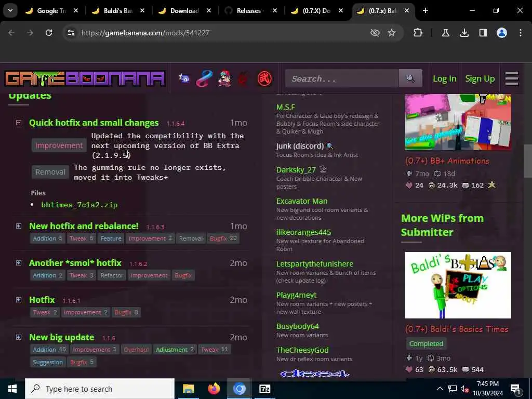Open TheCheesyGod's profile
Screen dimensions: 532x399
pos(302,350)
